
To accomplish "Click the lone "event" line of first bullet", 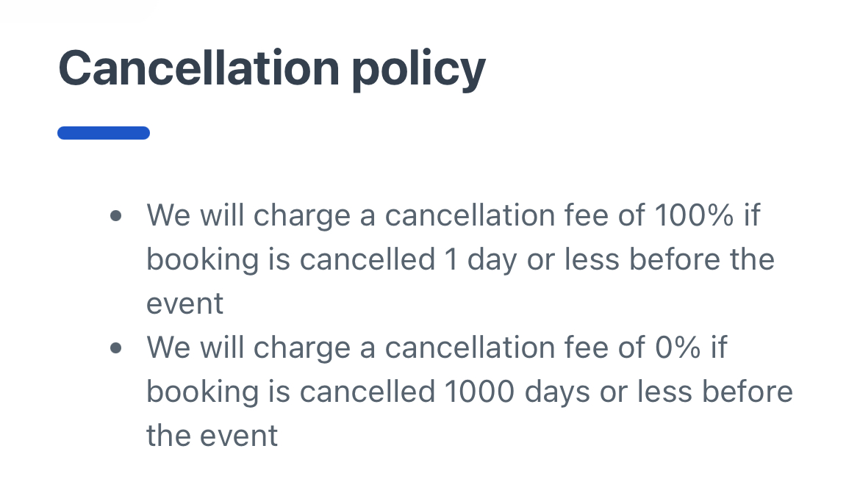I will pyautogui.click(x=184, y=303).
